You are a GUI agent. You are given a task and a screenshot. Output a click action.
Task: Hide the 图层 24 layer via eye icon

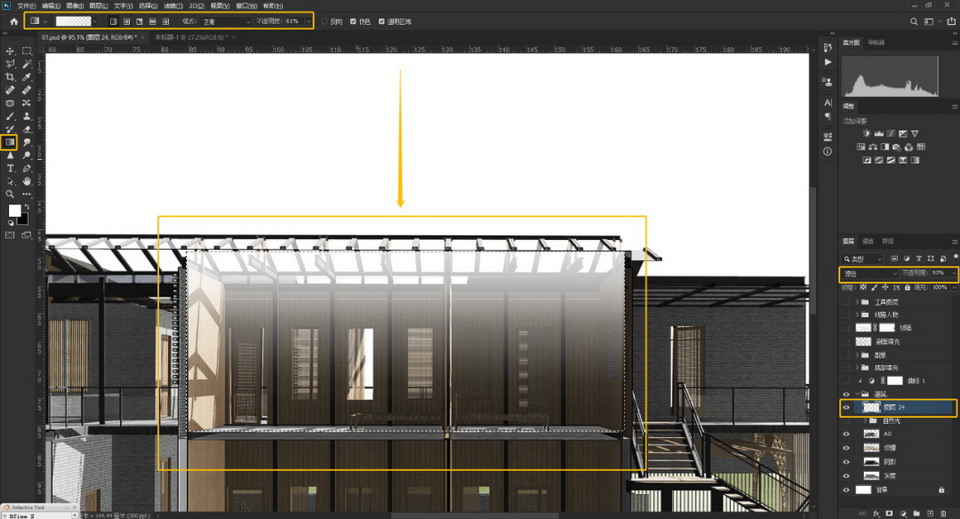(847, 408)
